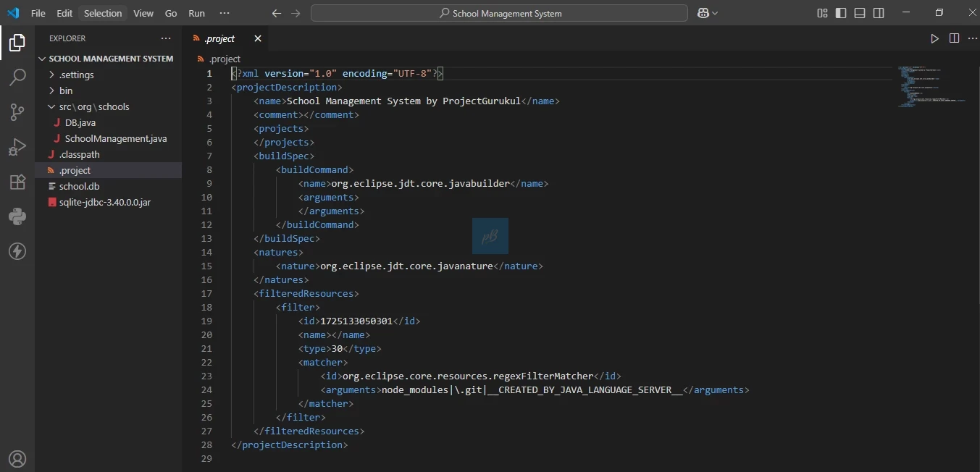980x472 pixels.
Task: Go back using the navigation arrow
Action: coord(276,13)
